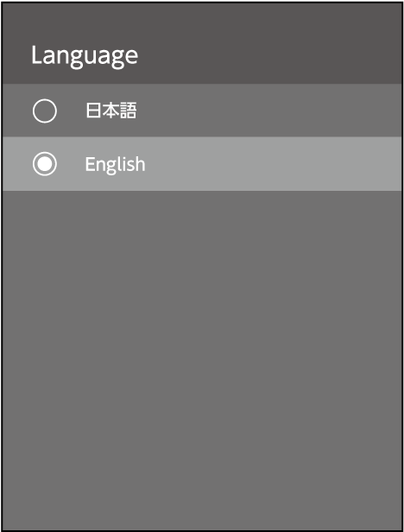
Task: Activate the first language entry
Action: [x=202, y=111]
